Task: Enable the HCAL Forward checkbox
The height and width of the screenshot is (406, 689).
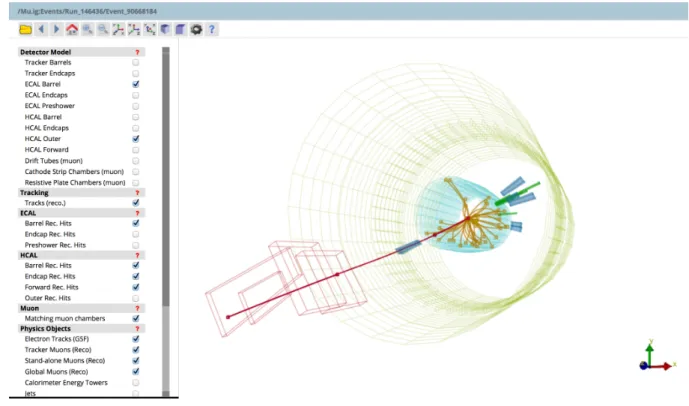Action: pos(136,150)
